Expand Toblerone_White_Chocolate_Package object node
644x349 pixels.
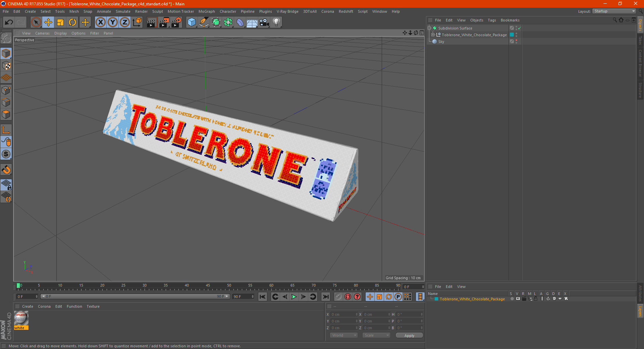click(433, 35)
